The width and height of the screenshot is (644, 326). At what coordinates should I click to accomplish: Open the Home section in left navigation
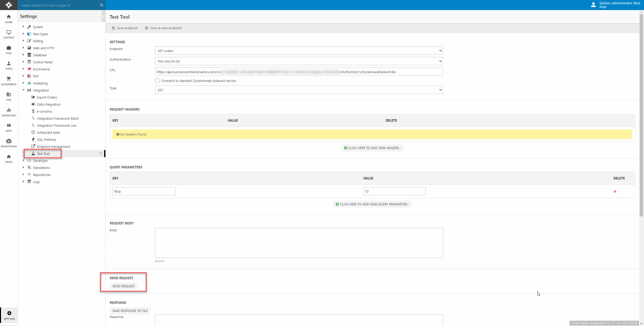(9, 19)
